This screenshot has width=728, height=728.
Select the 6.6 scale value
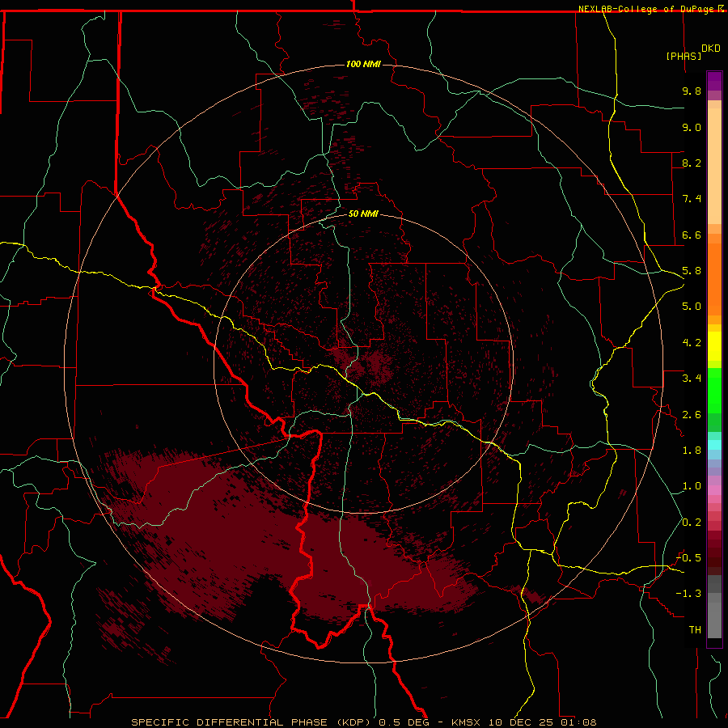tap(692, 235)
